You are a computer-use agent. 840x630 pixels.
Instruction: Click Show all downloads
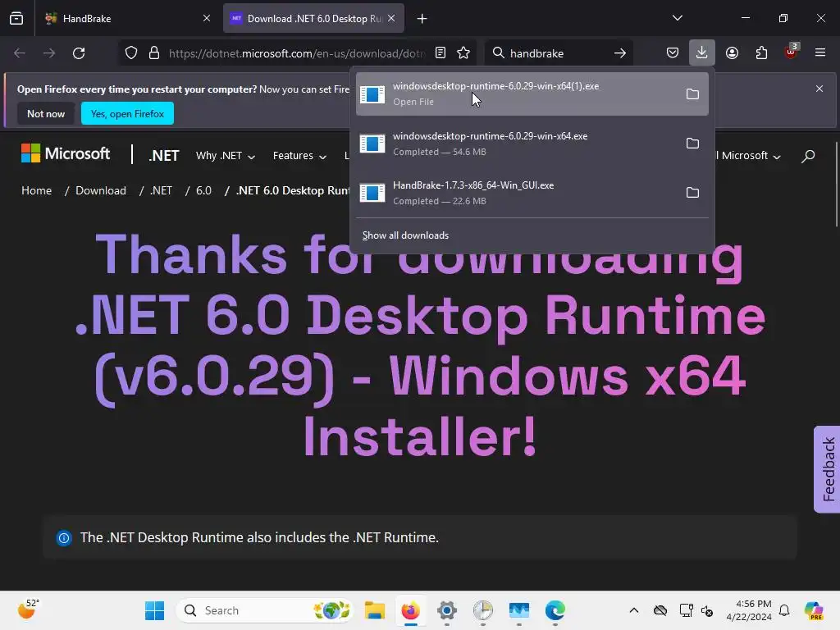pyautogui.click(x=405, y=235)
